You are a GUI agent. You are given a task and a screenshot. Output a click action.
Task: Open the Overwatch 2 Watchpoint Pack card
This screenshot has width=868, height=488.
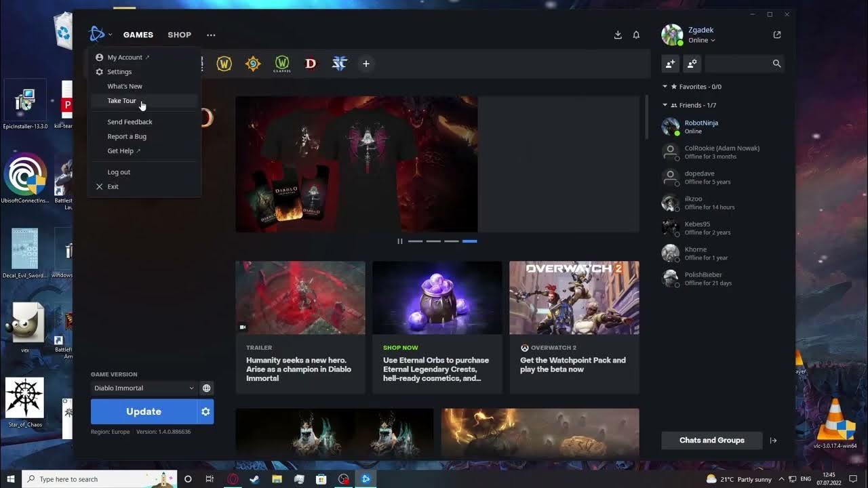574,327
